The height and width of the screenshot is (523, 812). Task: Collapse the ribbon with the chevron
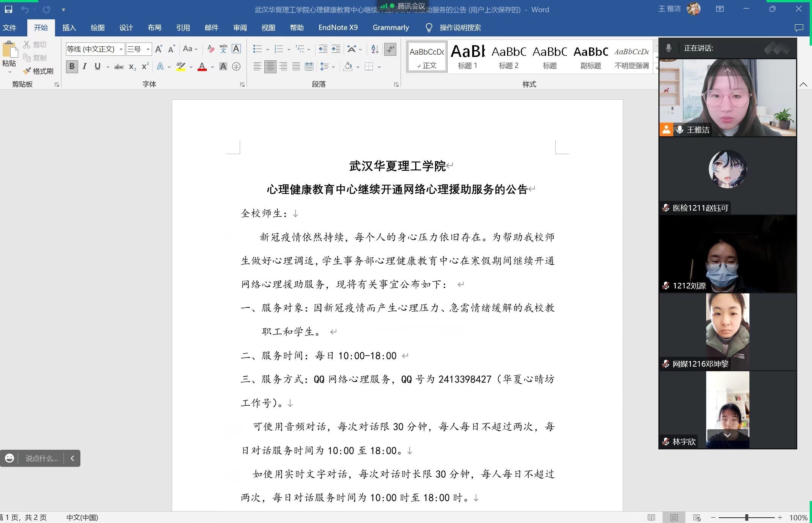803,85
